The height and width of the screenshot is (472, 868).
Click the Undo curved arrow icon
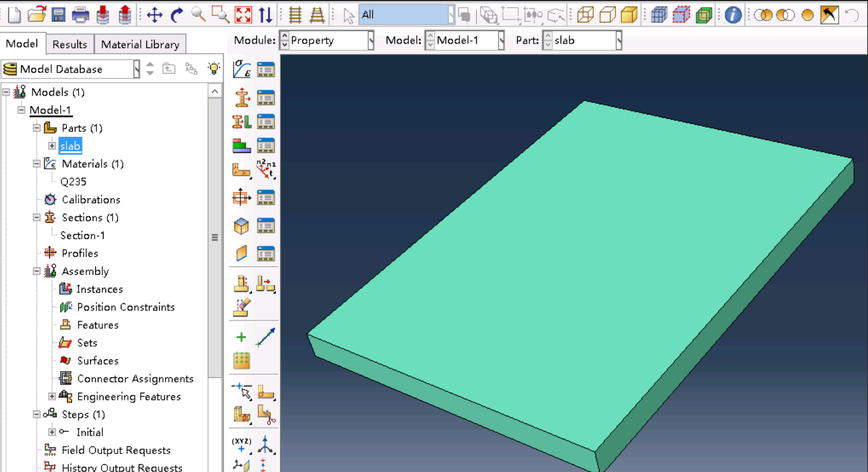851,14
